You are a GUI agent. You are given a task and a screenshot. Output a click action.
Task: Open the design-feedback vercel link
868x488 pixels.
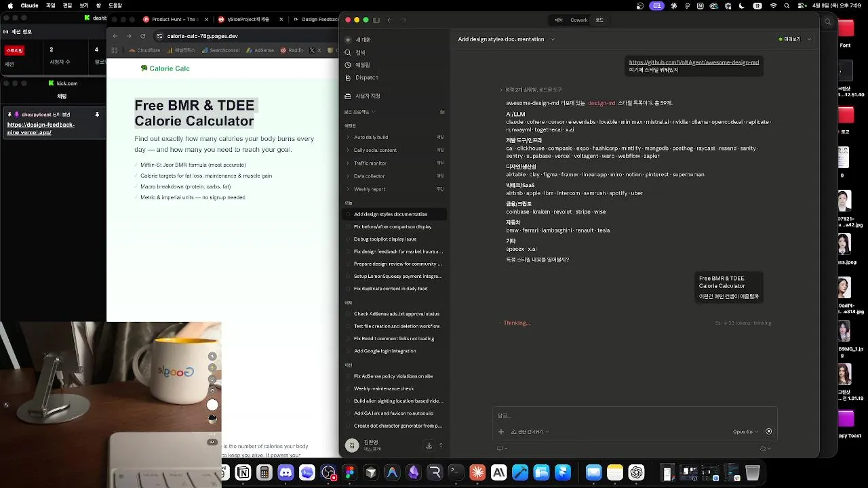click(41, 129)
